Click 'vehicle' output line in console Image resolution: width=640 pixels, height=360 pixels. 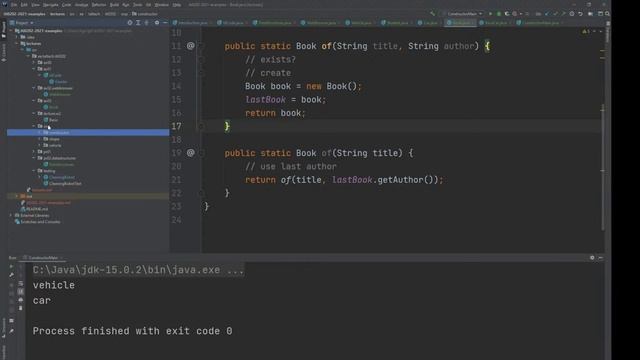click(53, 285)
